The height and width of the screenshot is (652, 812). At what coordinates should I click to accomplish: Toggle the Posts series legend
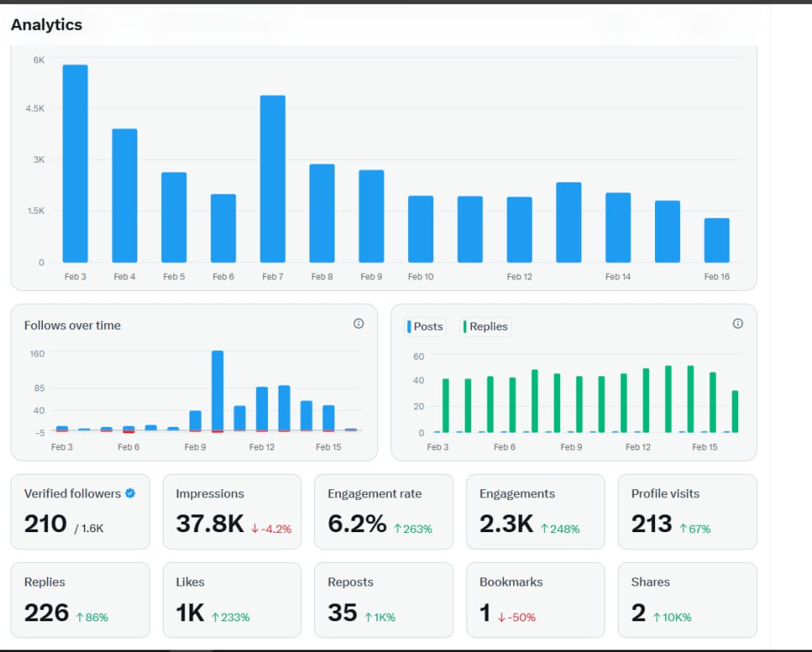[425, 326]
